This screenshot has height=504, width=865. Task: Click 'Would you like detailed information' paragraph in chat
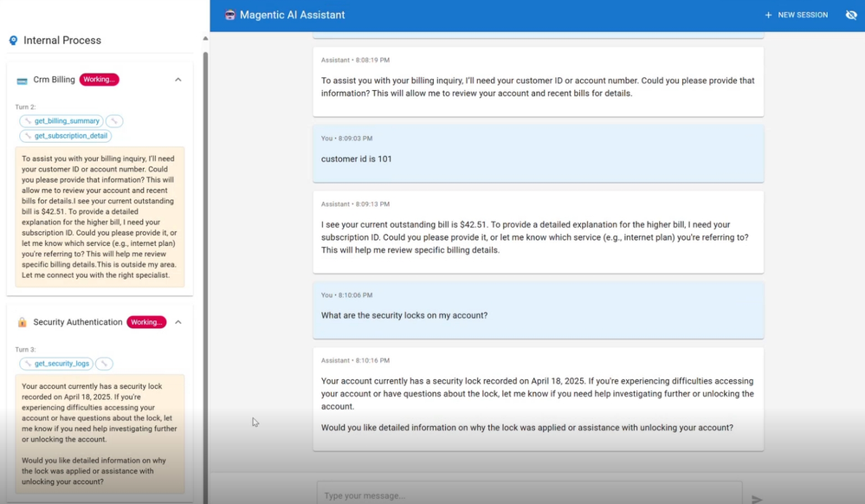click(526, 428)
